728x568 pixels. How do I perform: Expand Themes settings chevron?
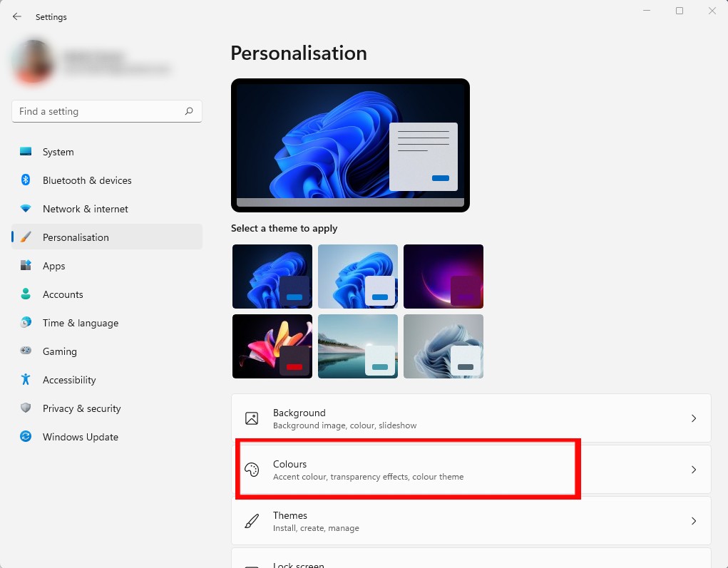(x=694, y=521)
